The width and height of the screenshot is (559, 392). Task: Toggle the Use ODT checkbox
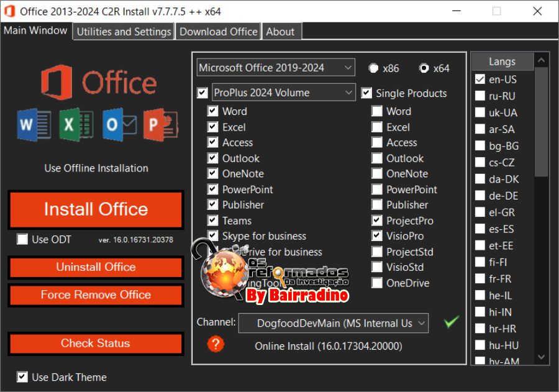[22, 239]
